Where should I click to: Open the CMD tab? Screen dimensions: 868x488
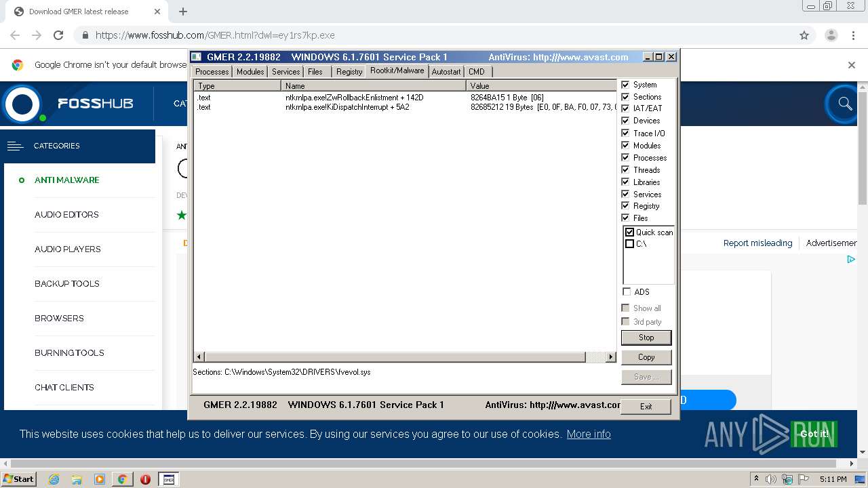pos(477,72)
